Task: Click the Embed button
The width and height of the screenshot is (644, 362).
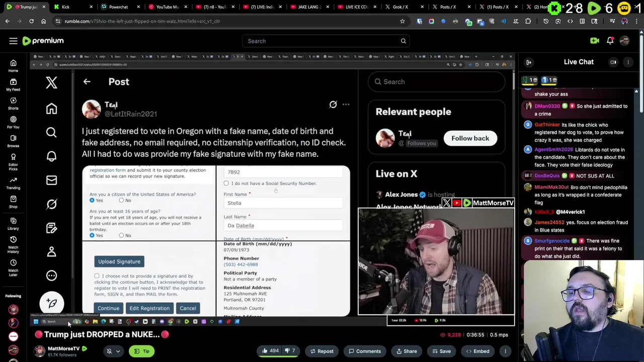Action: coord(477,351)
